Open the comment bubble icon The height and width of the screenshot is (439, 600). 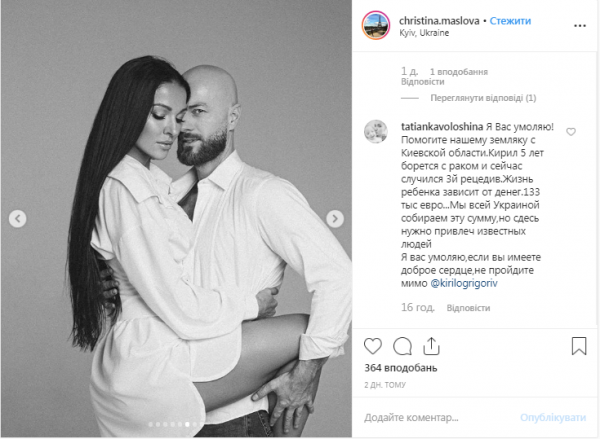point(402,346)
